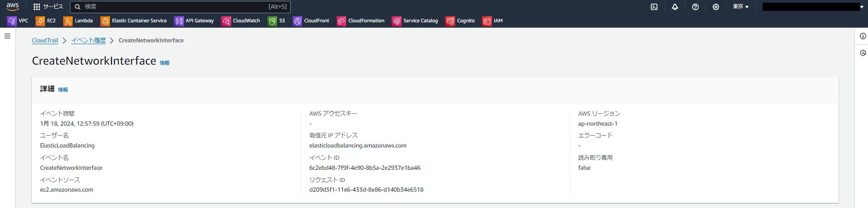
Task: Select the event ID 6c2ebd48 value
Action: tap(365, 168)
